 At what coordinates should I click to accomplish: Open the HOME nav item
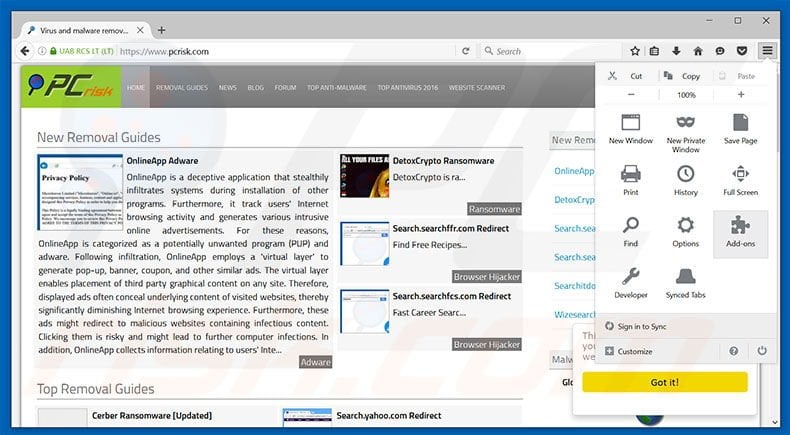tap(136, 87)
